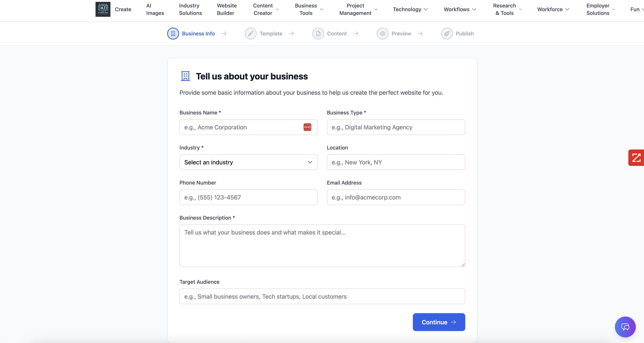This screenshot has height=343, width=644.
Task: Click the AI For You logo
Action: 103,9
